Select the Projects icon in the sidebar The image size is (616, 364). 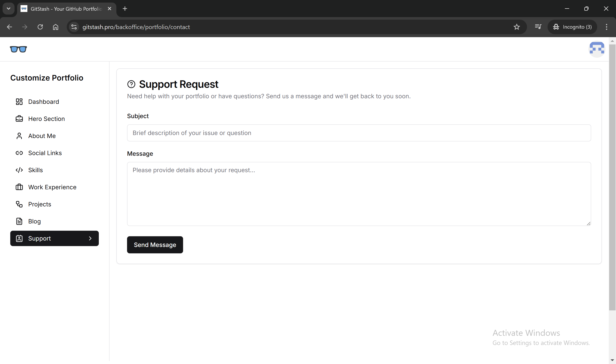19,204
